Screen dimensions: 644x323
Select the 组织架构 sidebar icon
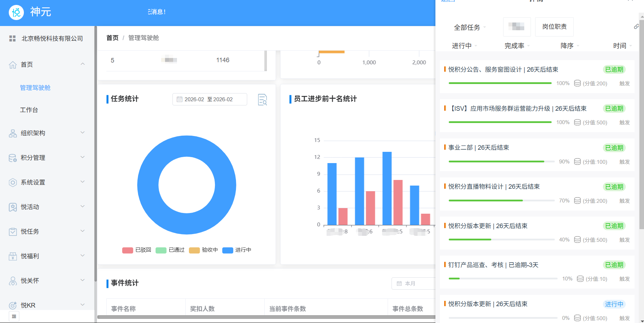[x=13, y=133]
